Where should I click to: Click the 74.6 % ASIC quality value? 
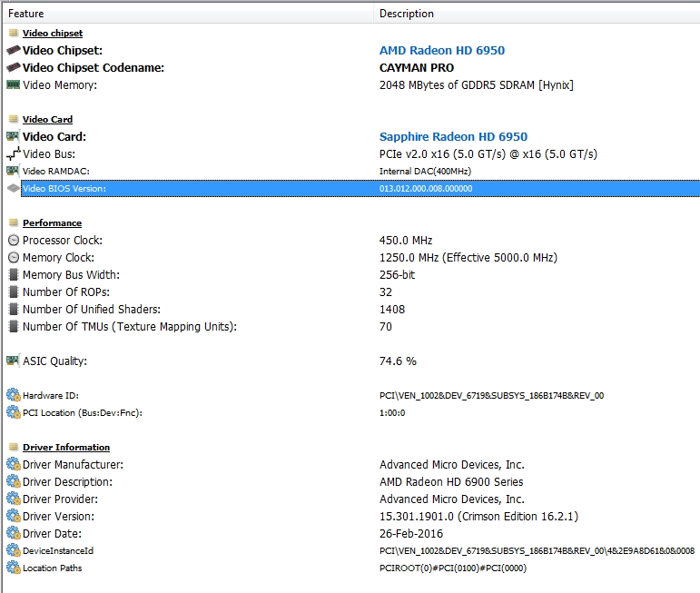click(x=398, y=361)
